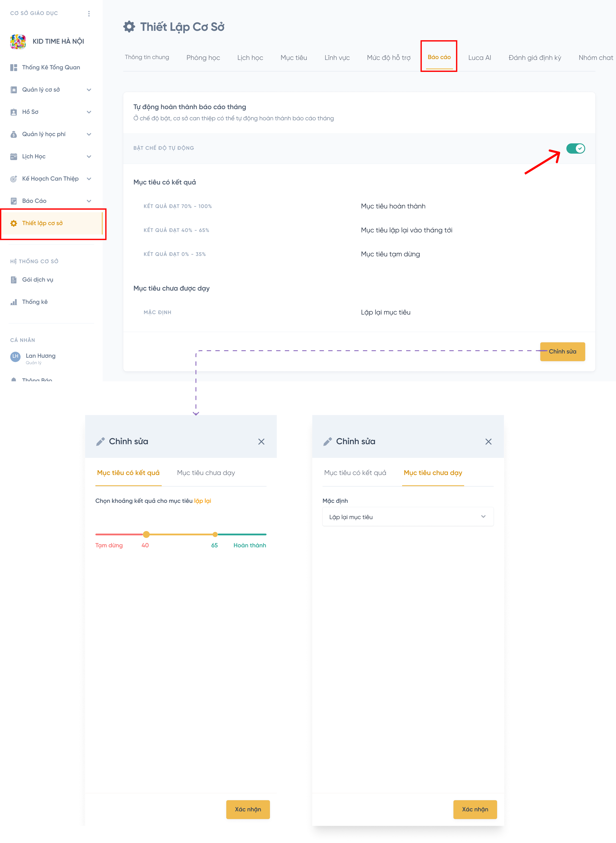Click the Gói dịch vụ sidebar icon

(x=14, y=280)
